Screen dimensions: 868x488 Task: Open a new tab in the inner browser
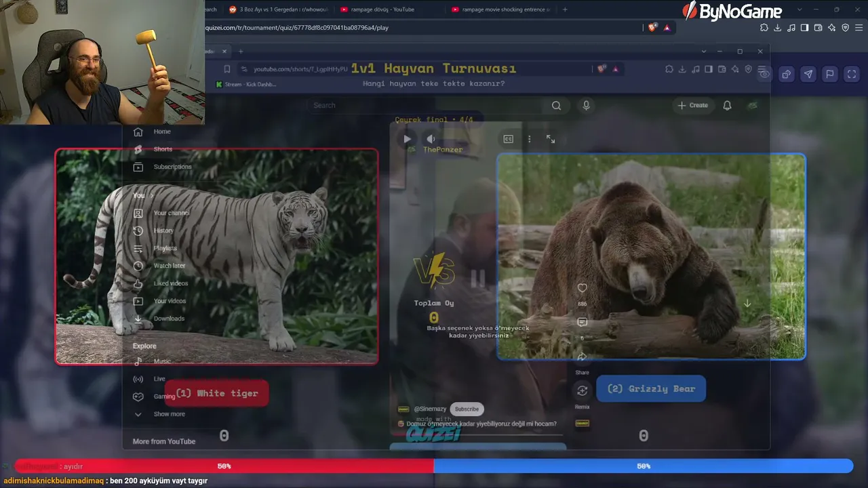point(240,51)
